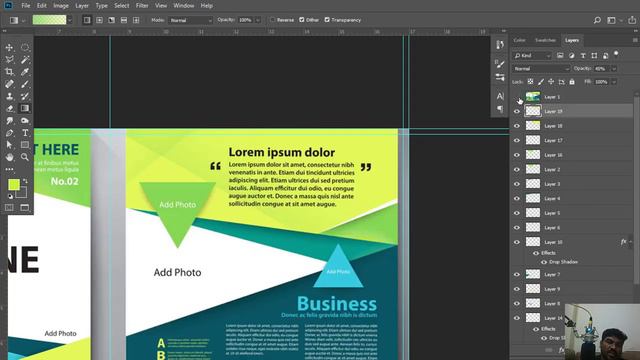640x360 pixels.
Task: Open the layer Opacity dropdown arrow
Action: [613, 69]
